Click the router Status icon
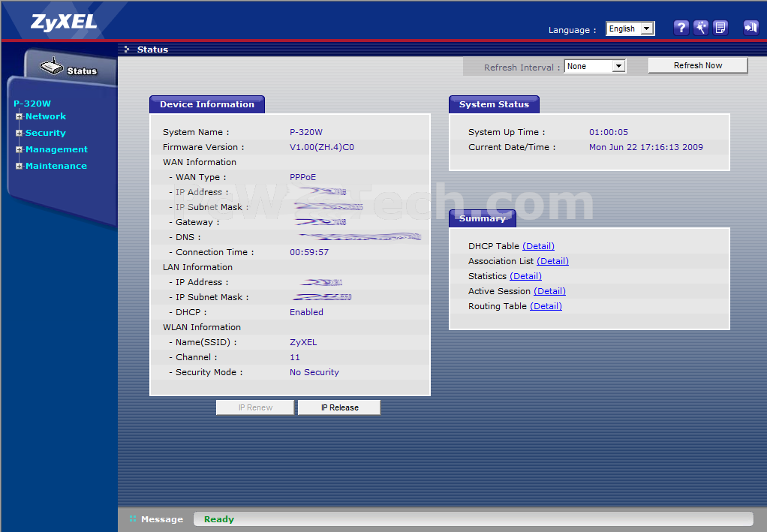The height and width of the screenshot is (532, 767). pos(52,67)
